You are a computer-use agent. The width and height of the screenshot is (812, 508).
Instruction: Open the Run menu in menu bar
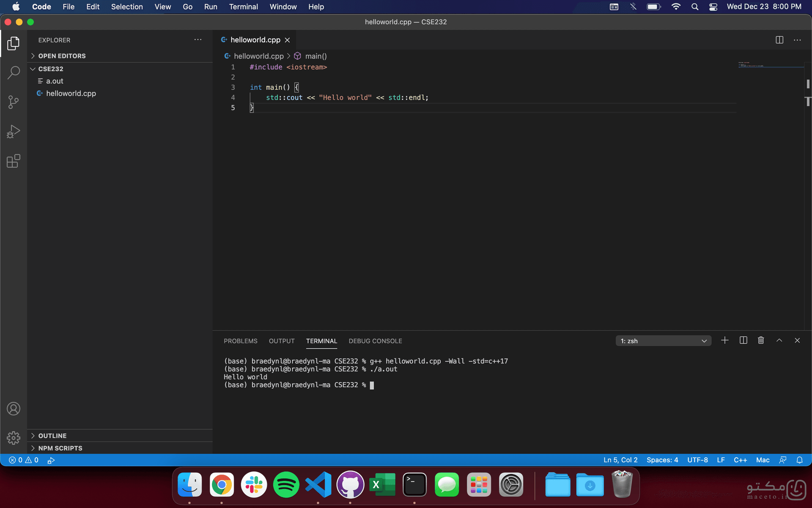pos(211,7)
